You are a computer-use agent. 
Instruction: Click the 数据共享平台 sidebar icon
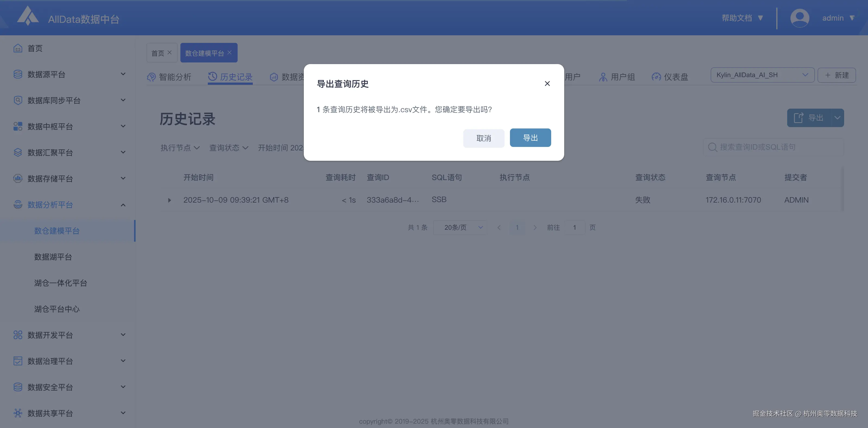18,413
